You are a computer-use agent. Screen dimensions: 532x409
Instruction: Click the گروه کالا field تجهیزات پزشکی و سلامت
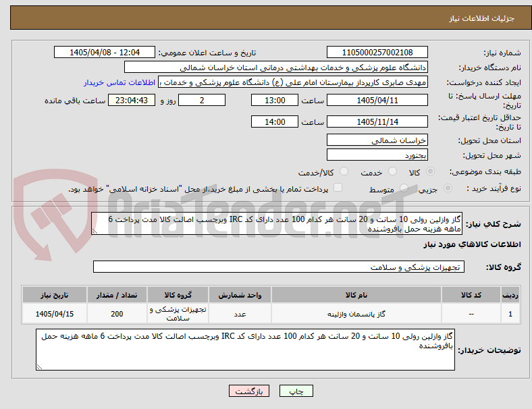pos(279,267)
